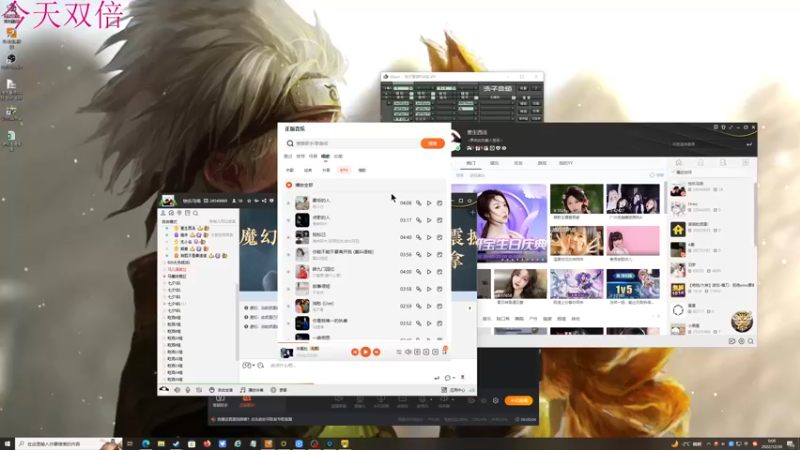The image size is (800, 450).
Task: Click the progress line of music player
Action: coord(364,343)
